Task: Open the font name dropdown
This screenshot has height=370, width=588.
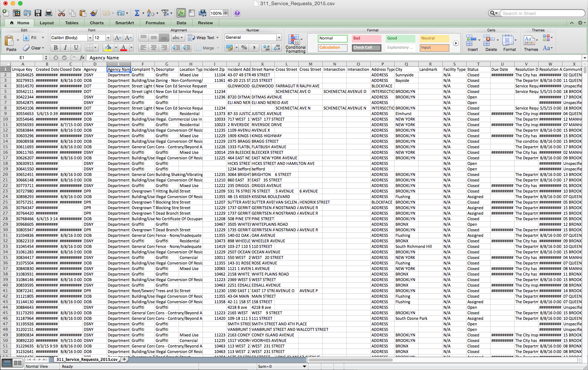Action: [x=90, y=38]
